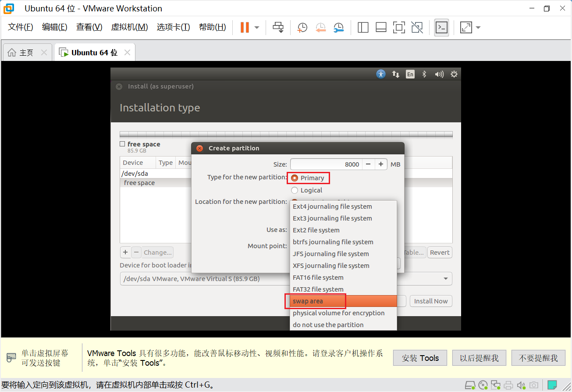
Task: Open the power options dropdown arrow
Action: coord(257,27)
